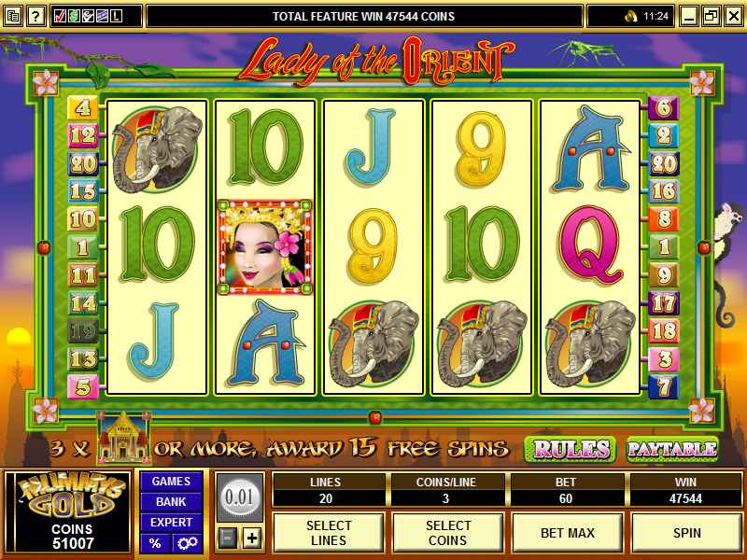Click the coin size 0.01 chip

pos(239,497)
